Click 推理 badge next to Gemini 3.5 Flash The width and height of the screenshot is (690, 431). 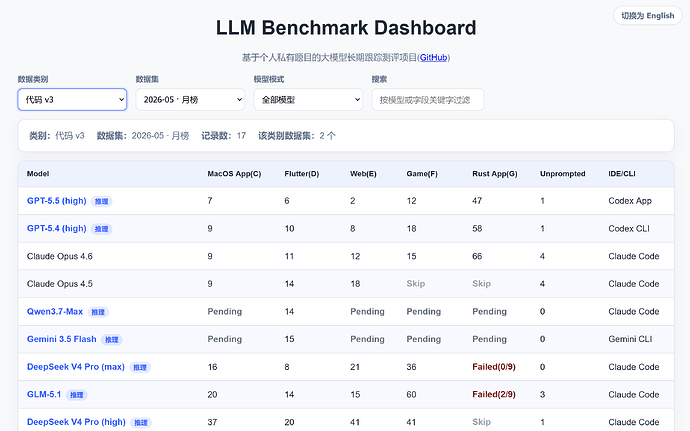point(112,340)
